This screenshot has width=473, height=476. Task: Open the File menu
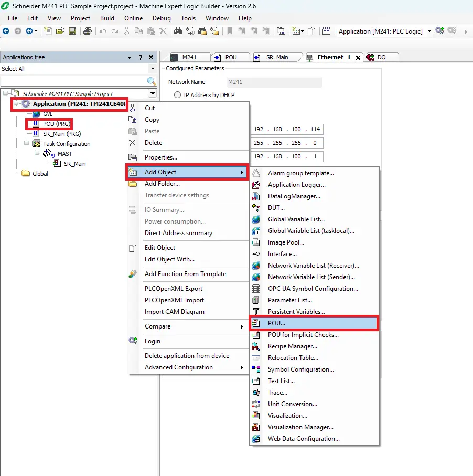tap(13, 18)
